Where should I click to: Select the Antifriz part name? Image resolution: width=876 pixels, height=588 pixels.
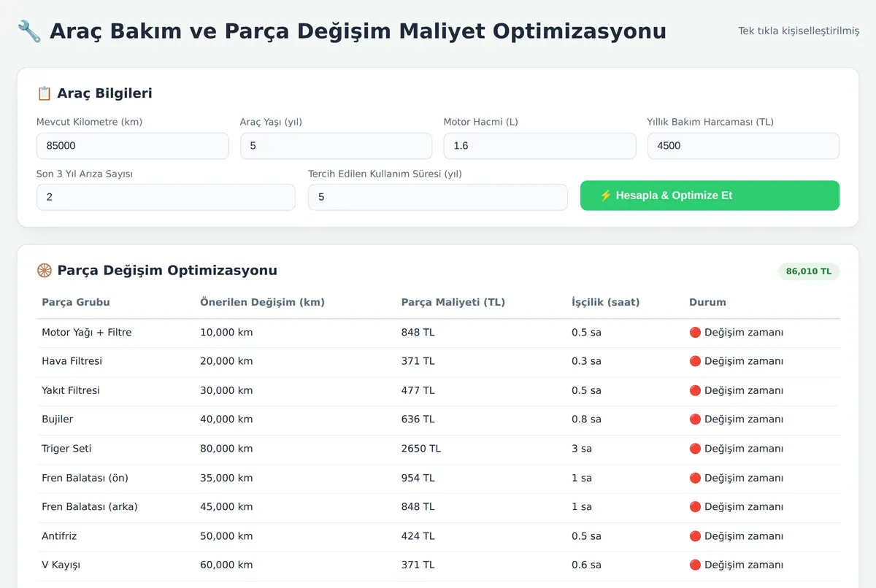[59, 536]
